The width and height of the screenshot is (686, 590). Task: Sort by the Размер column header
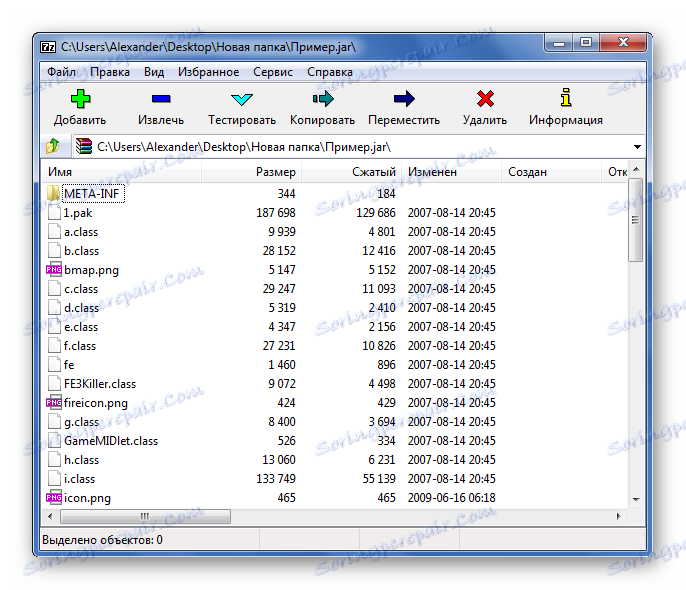coord(251,172)
